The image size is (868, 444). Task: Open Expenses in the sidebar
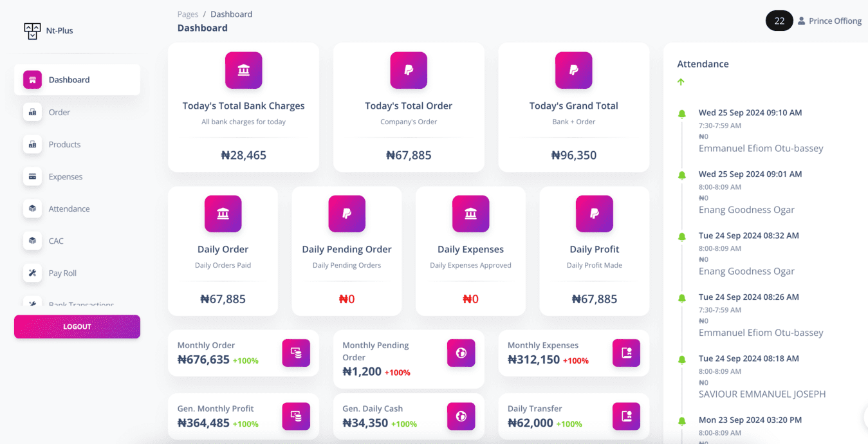coord(77,176)
